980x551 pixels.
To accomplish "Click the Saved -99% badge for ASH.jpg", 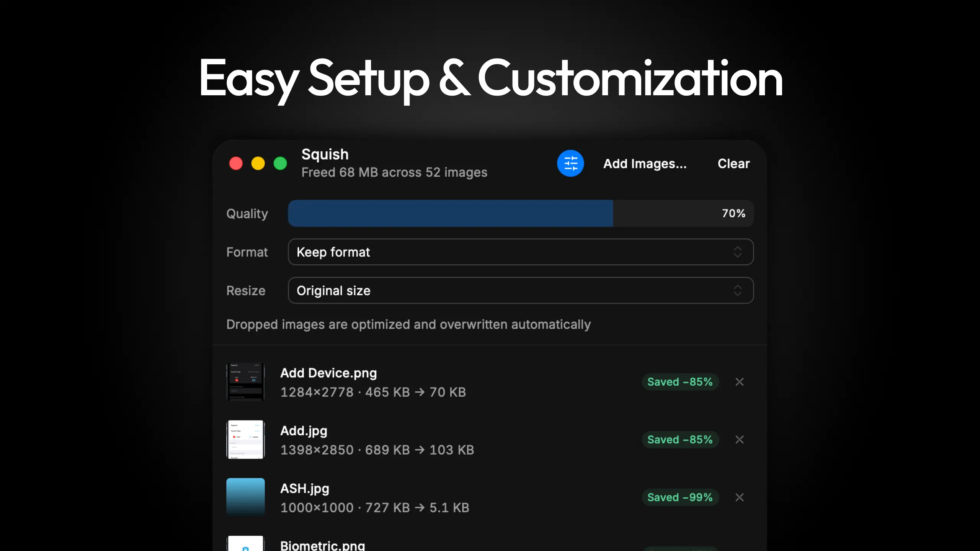I will tap(680, 497).
